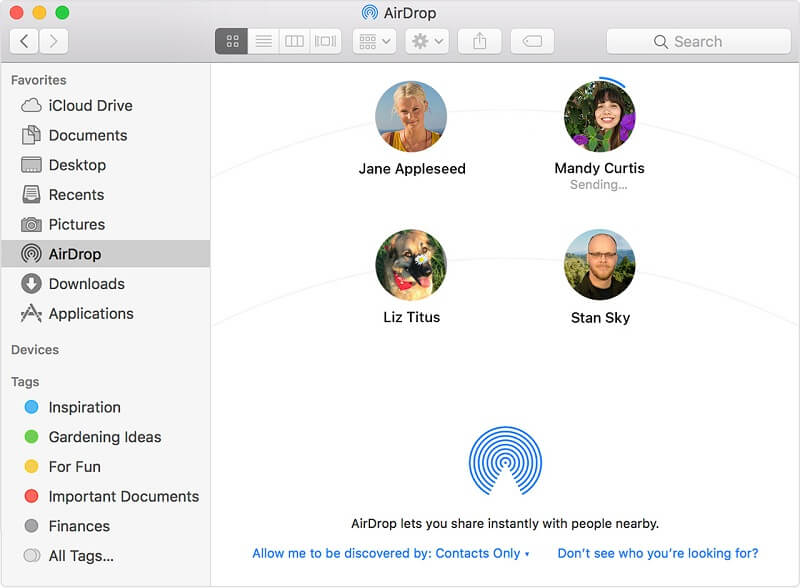The image size is (800, 588).
Task: Switch to icon view
Action: (x=233, y=41)
